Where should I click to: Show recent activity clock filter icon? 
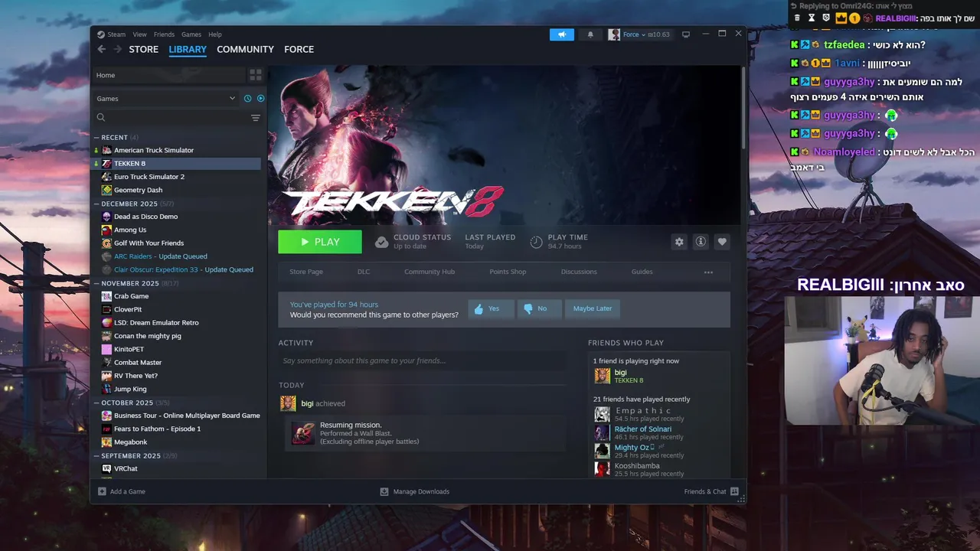247,99
